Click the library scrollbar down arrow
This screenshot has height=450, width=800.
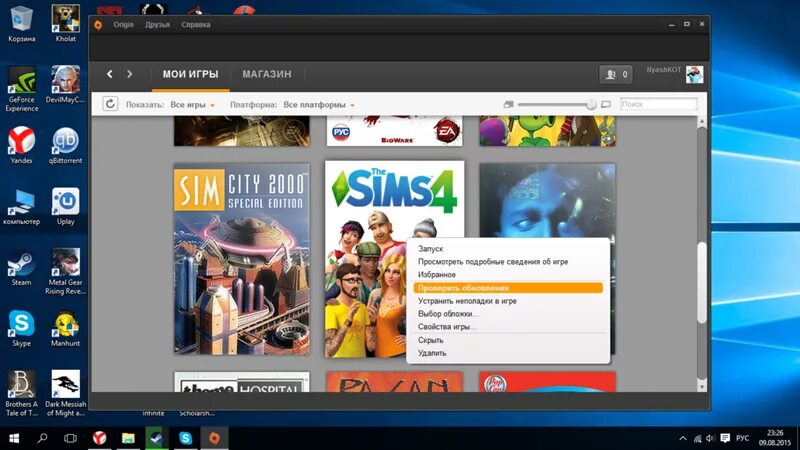click(702, 387)
